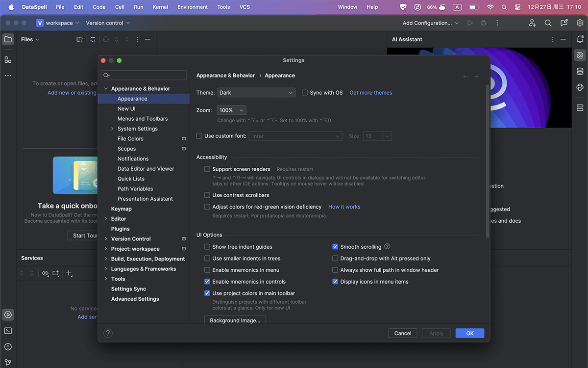Click the Get more themes link
Viewport: 588px width, 368px height.
click(371, 93)
